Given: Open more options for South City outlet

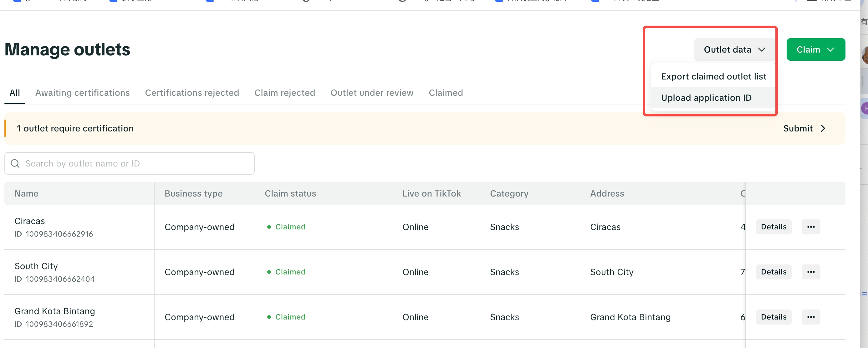Looking at the screenshot, I should [811, 272].
